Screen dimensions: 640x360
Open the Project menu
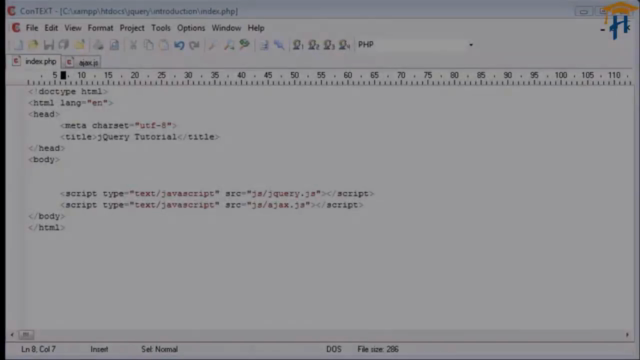point(132,28)
